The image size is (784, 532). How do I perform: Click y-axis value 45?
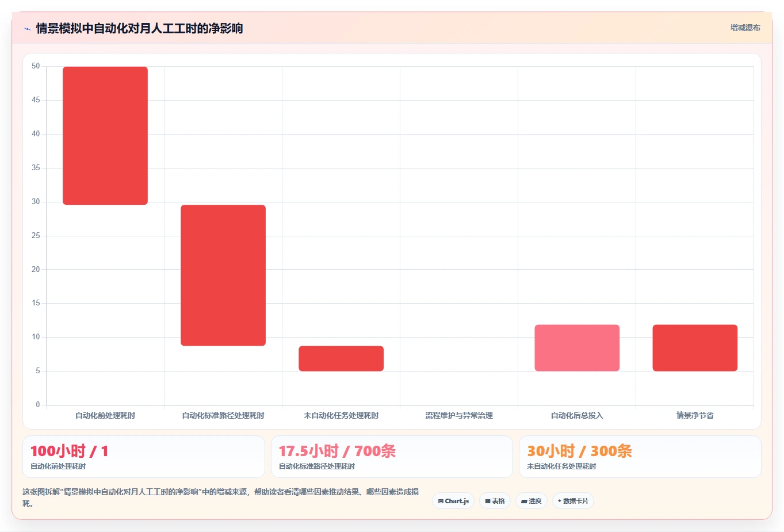(36, 100)
